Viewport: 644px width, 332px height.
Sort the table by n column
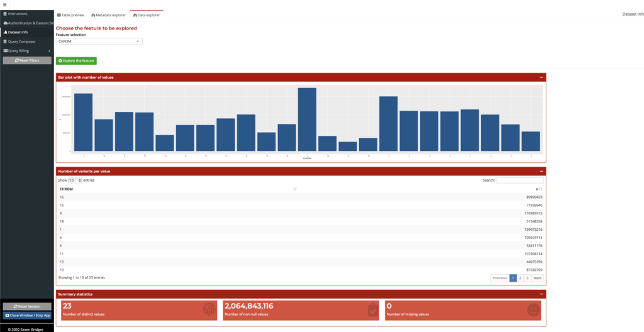point(540,189)
